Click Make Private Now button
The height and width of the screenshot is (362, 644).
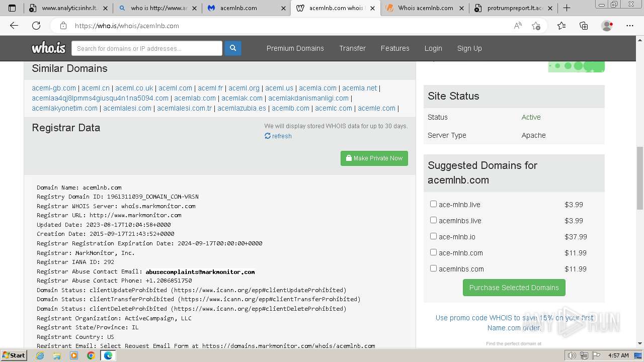(374, 158)
